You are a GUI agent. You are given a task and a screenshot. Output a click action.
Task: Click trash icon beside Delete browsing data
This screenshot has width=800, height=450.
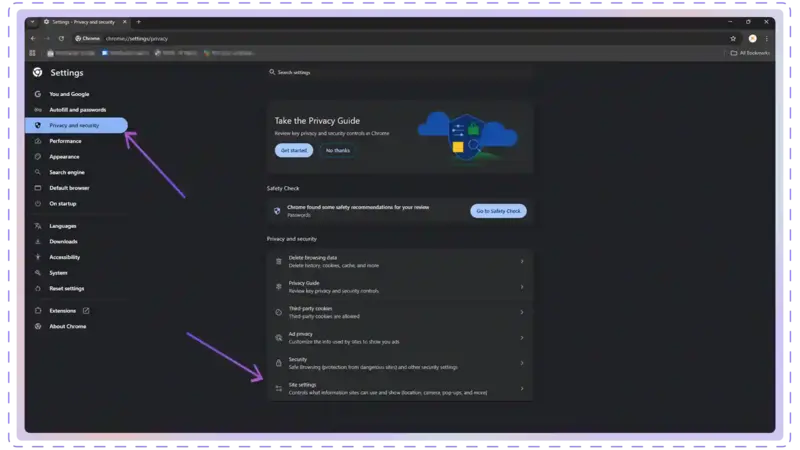click(x=279, y=261)
